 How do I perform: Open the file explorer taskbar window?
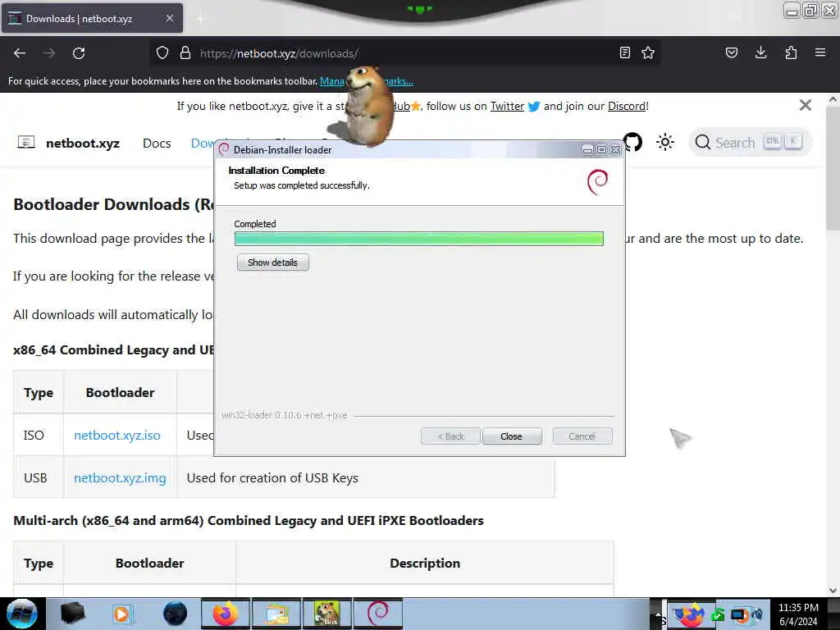point(276,614)
